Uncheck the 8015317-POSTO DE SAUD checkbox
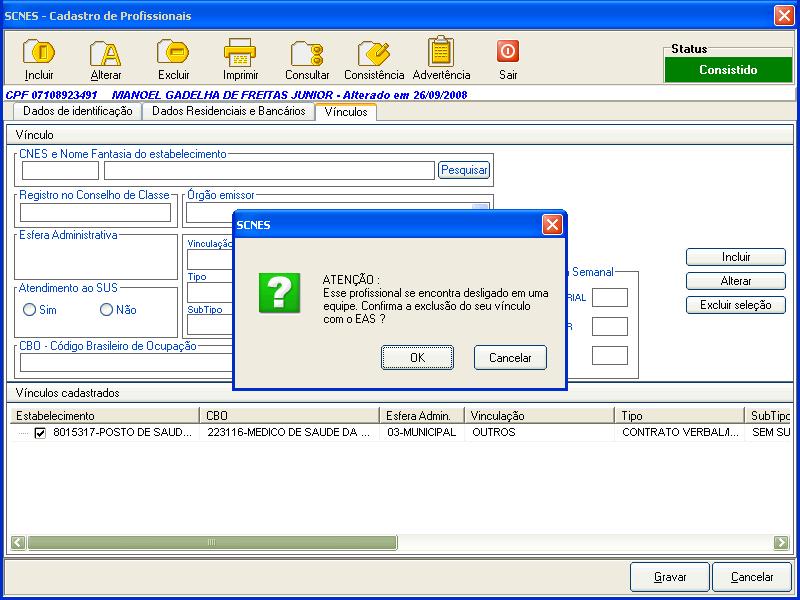This screenshot has width=800, height=600. point(40,433)
